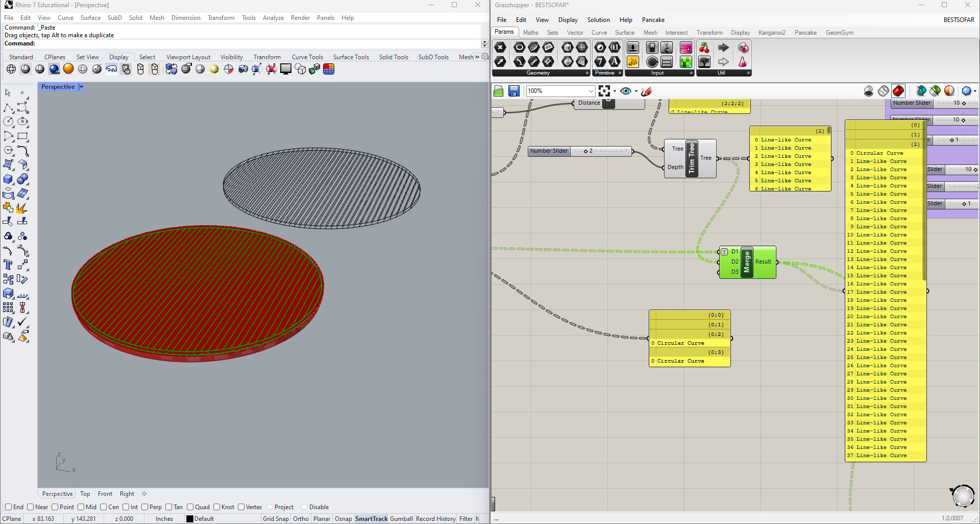Toggle Gumball in Rhino status bar
Viewport: 980px width, 524px height.
pyautogui.click(x=401, y=519)
